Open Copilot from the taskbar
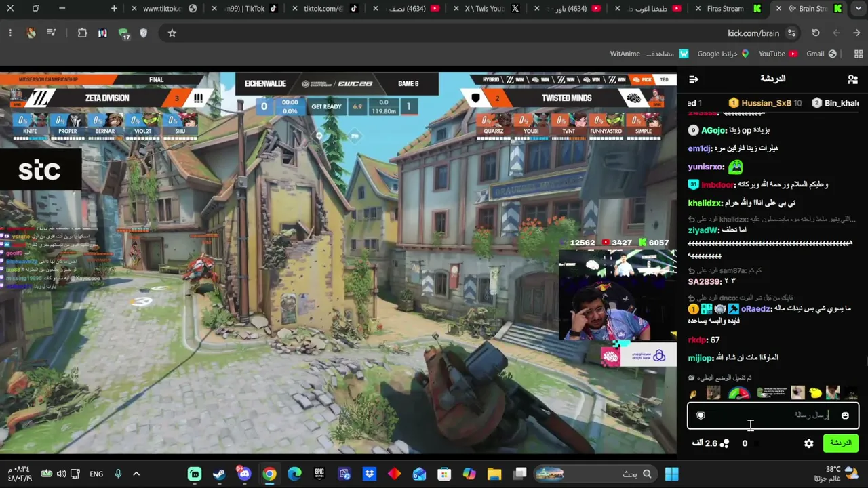The image size is (868, 488). (469, 474)
